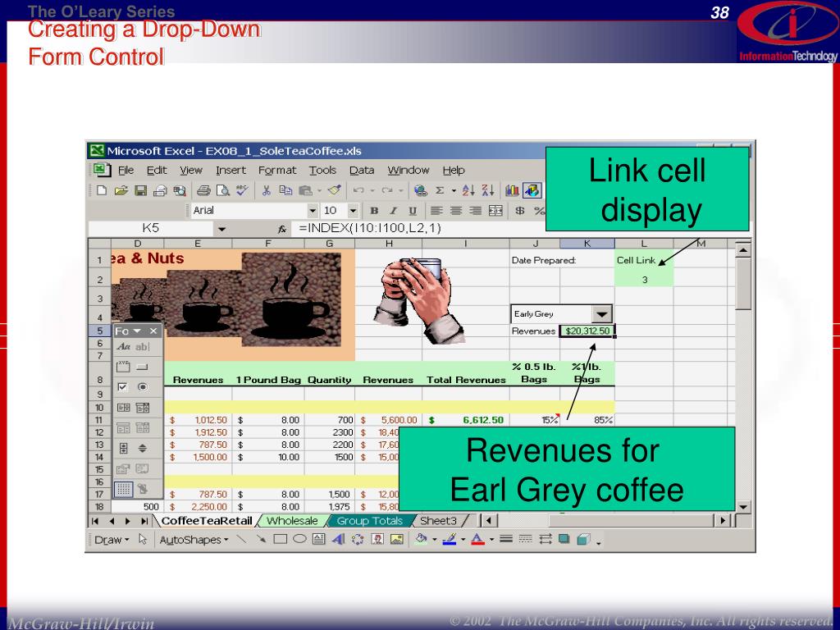Run Spelling check with the ABC icon
The width and height of the screenshot is (840, 630).
point(242,190)
